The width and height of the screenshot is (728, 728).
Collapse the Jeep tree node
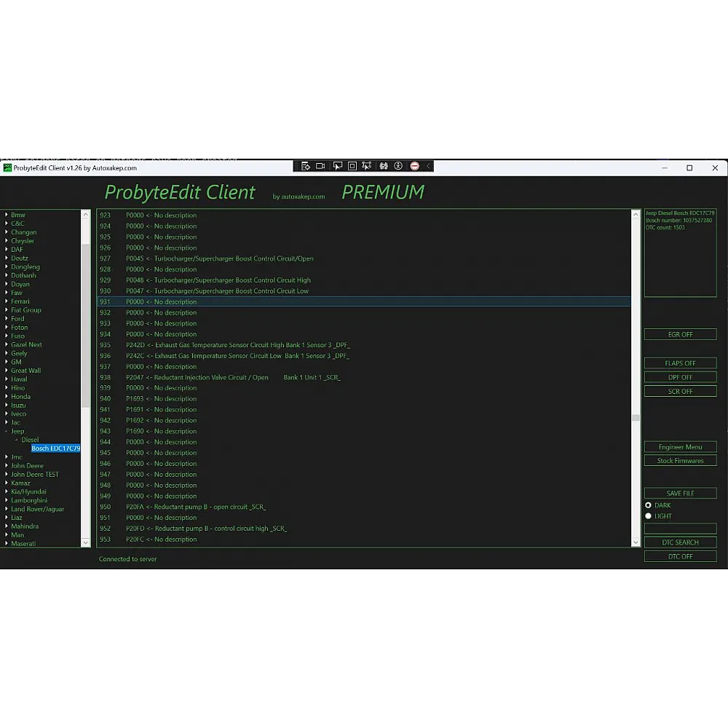click(7, 432)
